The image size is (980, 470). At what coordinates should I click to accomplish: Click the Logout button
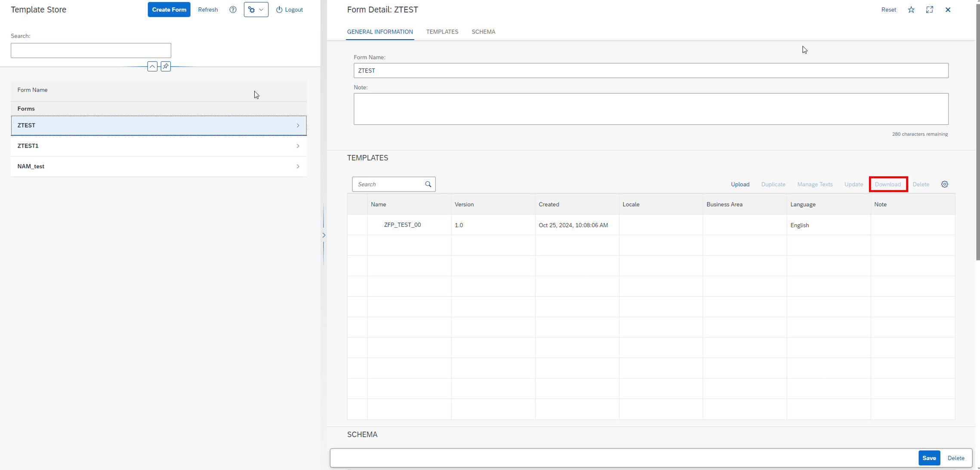[290, 9]
